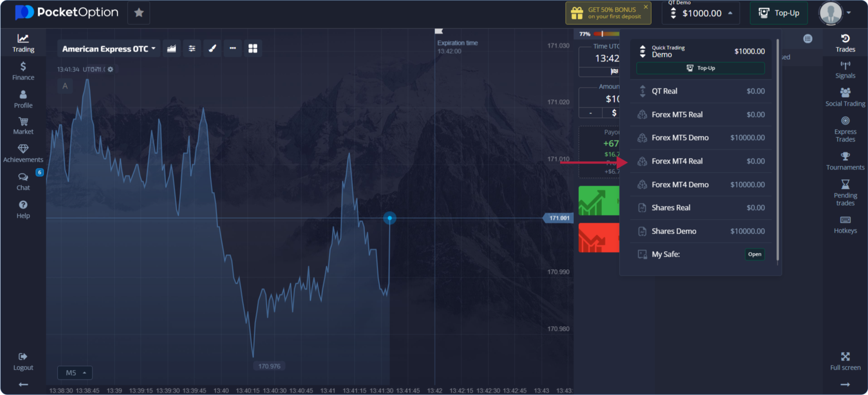The width and height of the screenshot is (868, 395).
Task: Click green buy higher button
Action: pyautogui.click(x=599, y=201)
